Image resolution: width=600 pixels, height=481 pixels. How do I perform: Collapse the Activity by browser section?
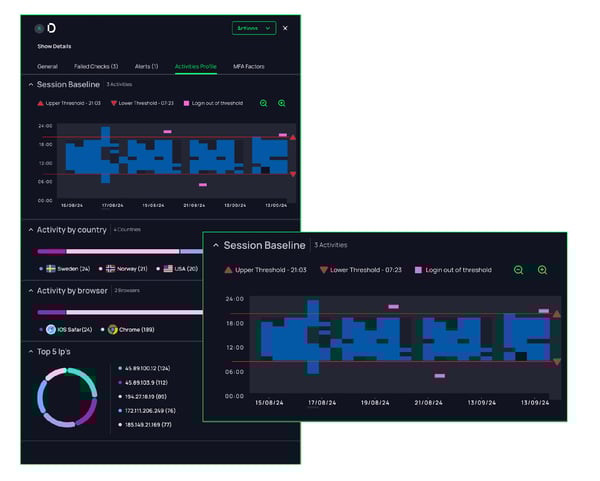point(31,291)
